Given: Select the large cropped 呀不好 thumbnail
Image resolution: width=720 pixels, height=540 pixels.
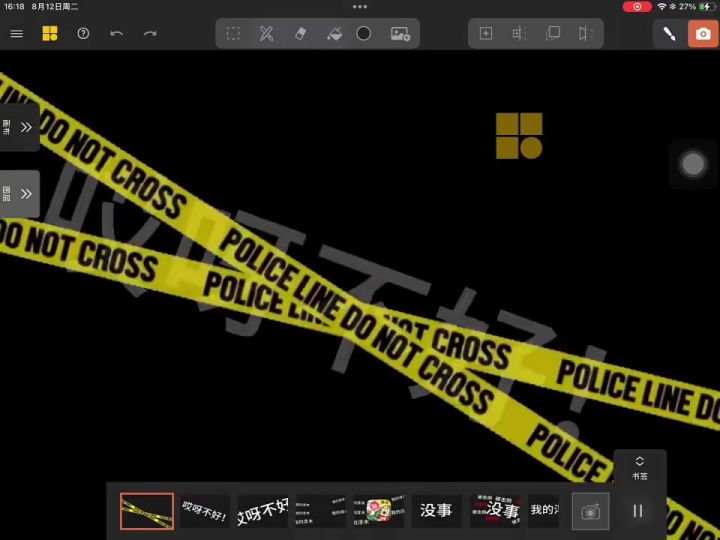Looking at the screenshot, I should (x=263, y=511).
